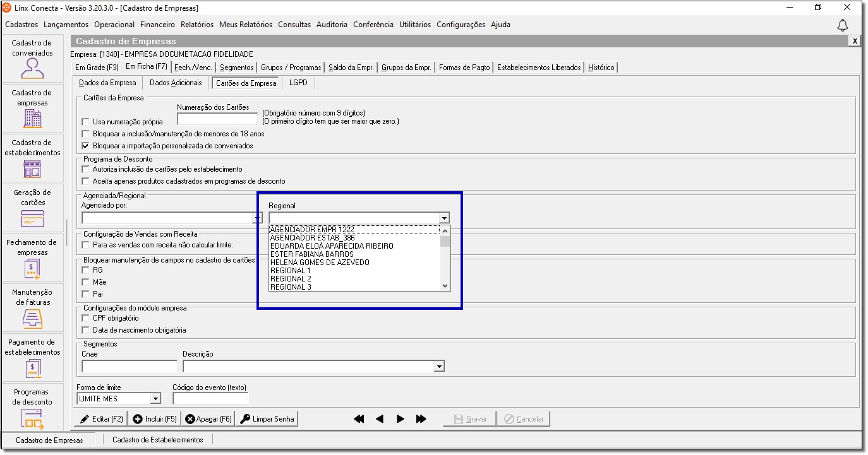Image resolution: width=868 pixels, height=455 pixels.
Task: Switch to Dados Adicionais subtab
Action: point(176,83)
